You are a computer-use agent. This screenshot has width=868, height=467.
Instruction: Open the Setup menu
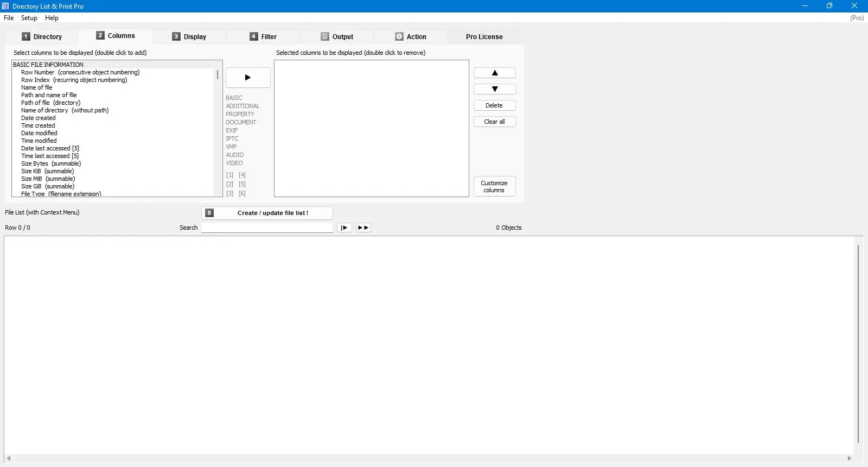[x=29, y=18]
